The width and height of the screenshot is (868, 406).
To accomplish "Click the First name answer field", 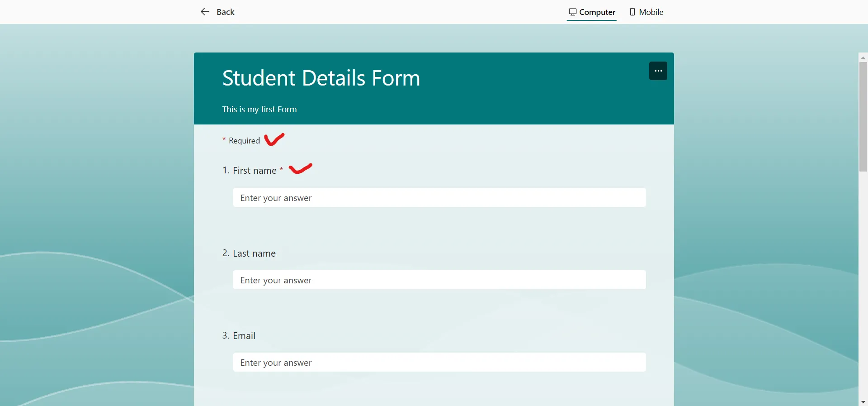I will coord(439,198).
